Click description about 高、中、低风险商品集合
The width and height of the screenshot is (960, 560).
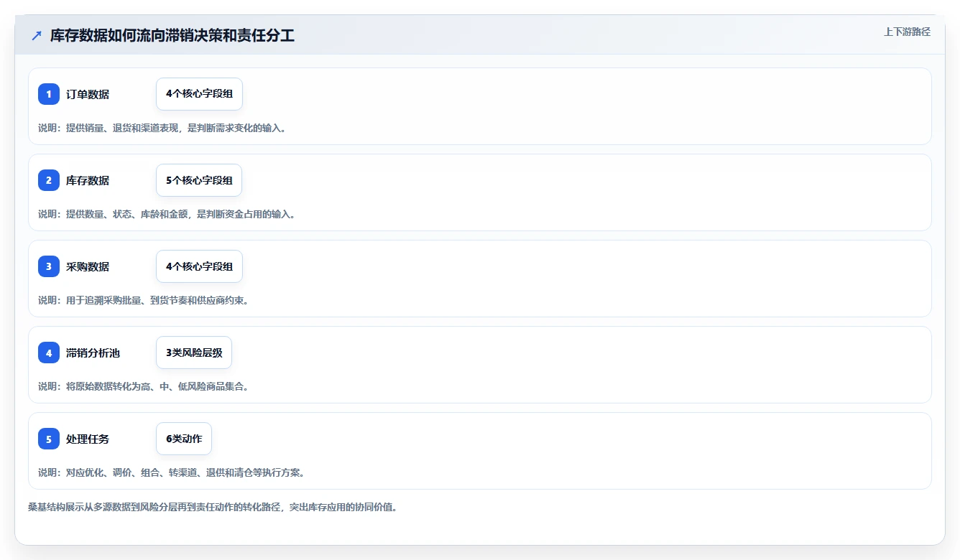point(143,386)
